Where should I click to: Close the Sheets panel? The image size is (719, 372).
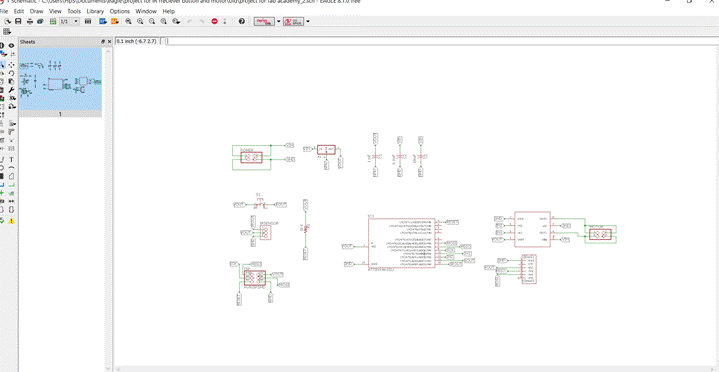[109, 42]
